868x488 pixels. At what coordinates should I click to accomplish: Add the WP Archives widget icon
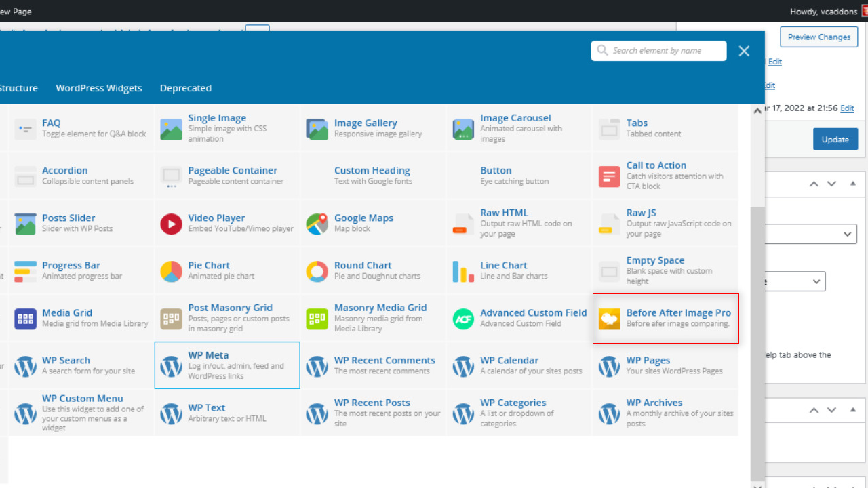[x=610, y=413]
